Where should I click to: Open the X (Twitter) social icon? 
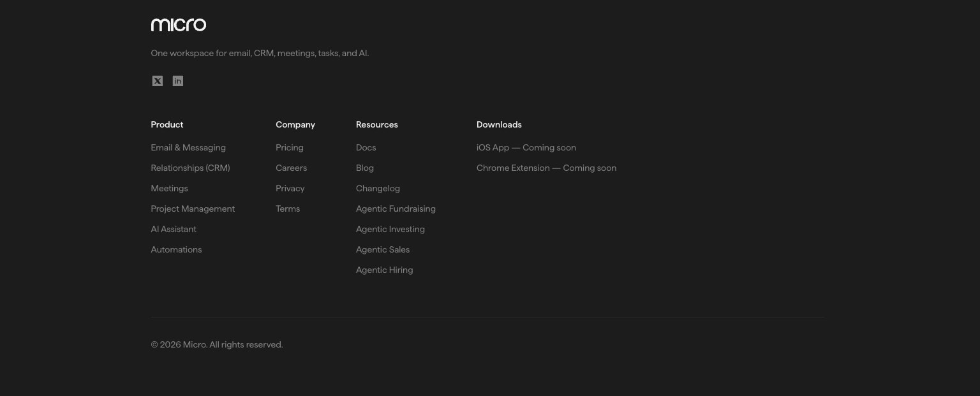158,81
